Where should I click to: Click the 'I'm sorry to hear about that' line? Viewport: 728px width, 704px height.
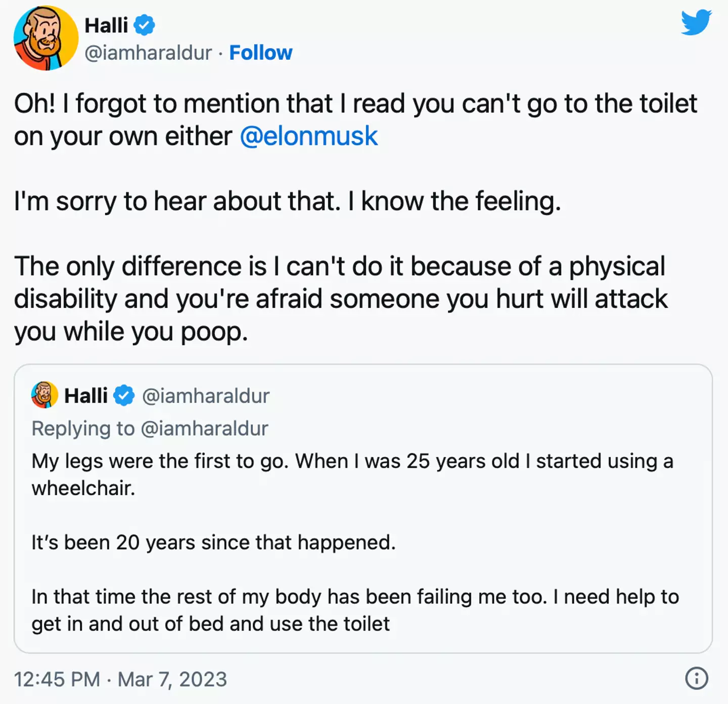(288, 201)
